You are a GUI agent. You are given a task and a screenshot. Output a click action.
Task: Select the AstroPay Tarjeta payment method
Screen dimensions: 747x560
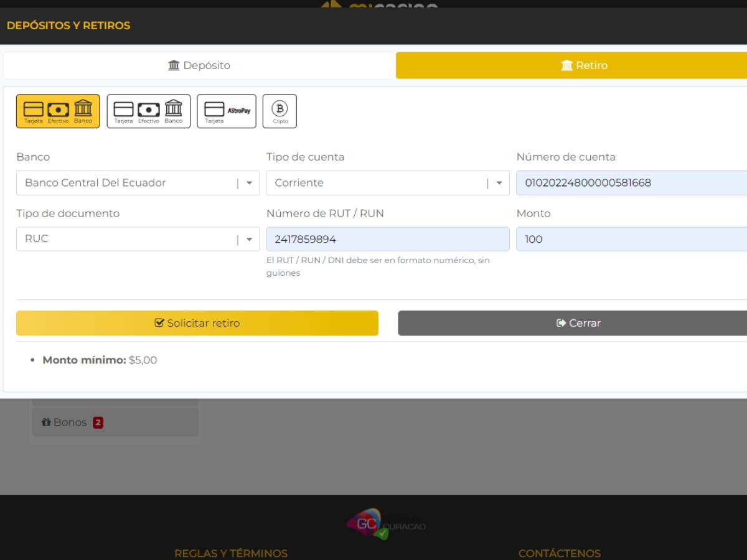[226, 111]
